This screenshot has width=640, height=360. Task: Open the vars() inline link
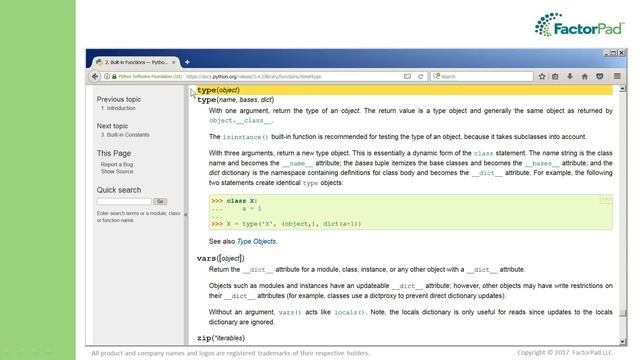tap(289, 312)
